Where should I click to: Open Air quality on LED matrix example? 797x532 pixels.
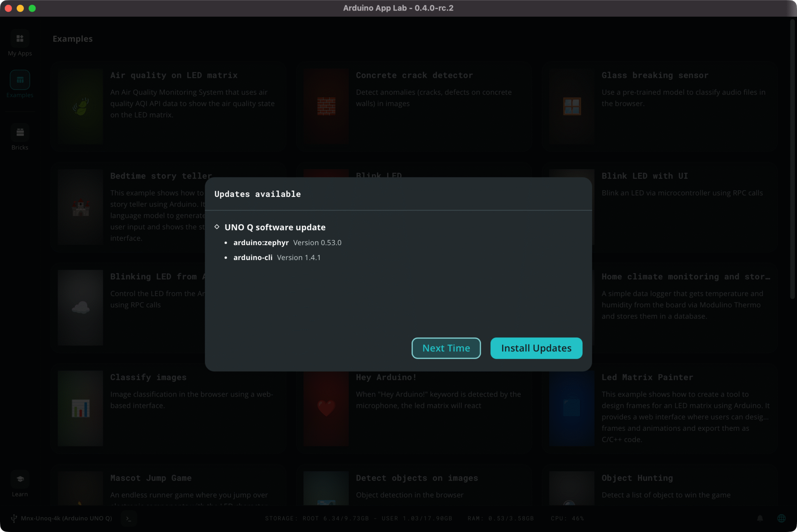click(x=174, y=75)
